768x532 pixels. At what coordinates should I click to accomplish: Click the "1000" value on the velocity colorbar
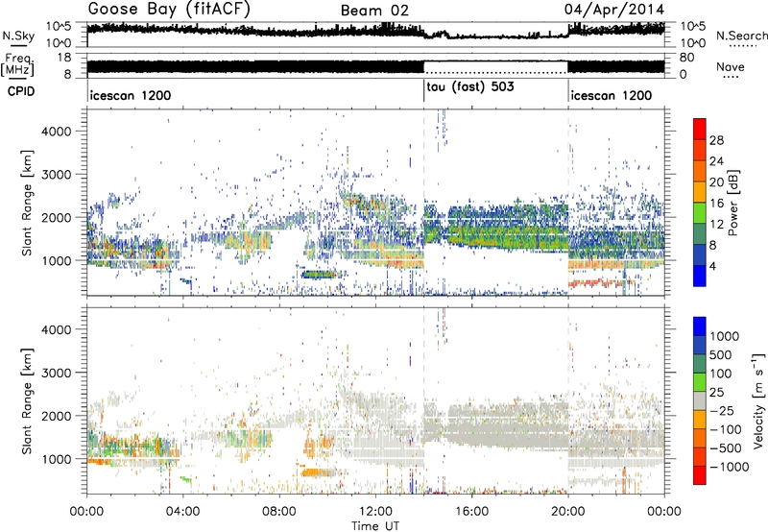click(725, 336)
